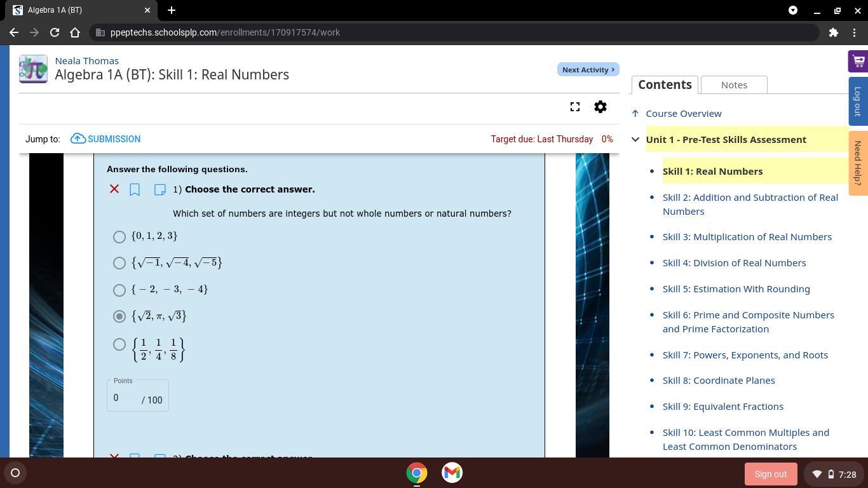Go to Next Activity
Viewport: 868px width, 488px height.
pos(588,69)
